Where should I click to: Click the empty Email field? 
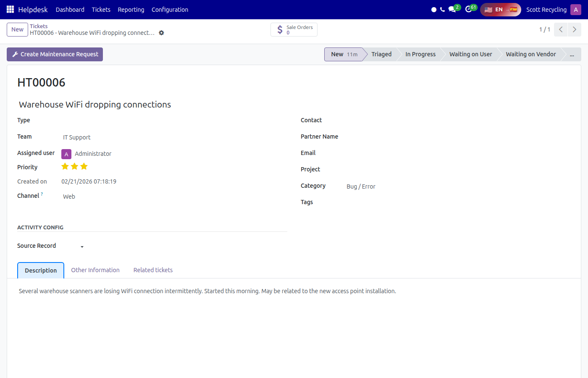click(458, 154)
